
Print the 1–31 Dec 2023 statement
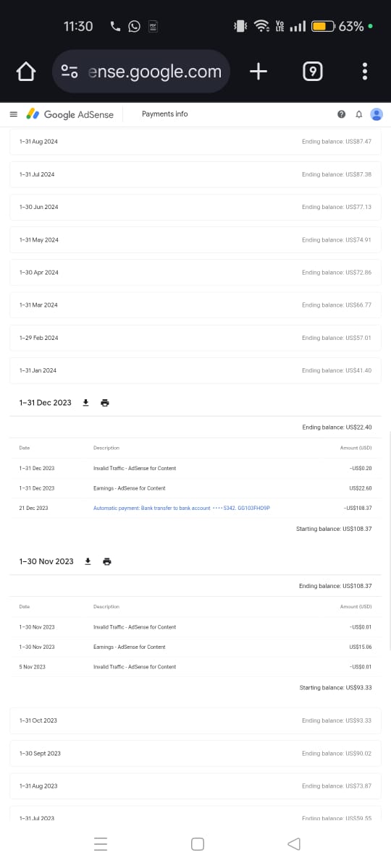tap(105, 402)
